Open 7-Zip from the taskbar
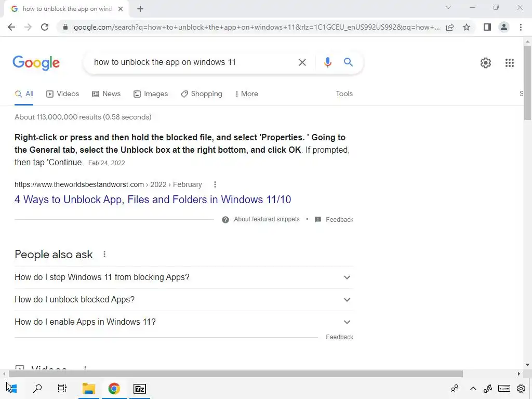Image resolution: width=532 pixels, height=399 pixels. point(140,389)
